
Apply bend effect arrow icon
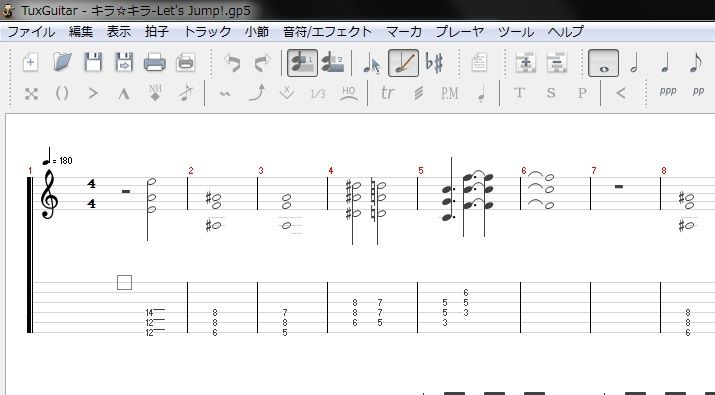pos(257,93)
